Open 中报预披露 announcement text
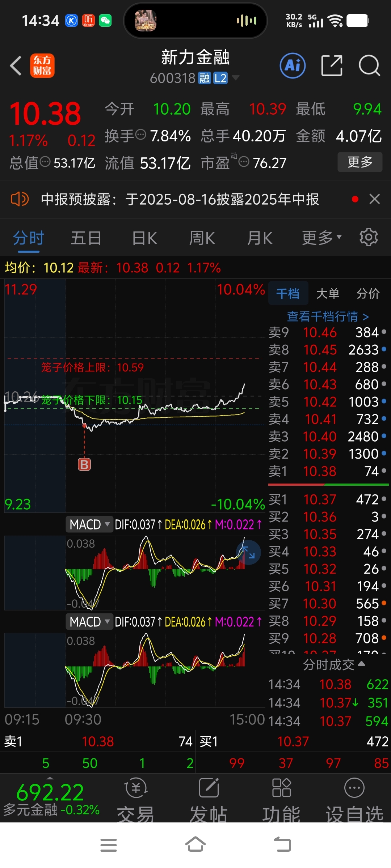This screenshot has width=391, height=868. pyautogui.click(x=180, y=199)
